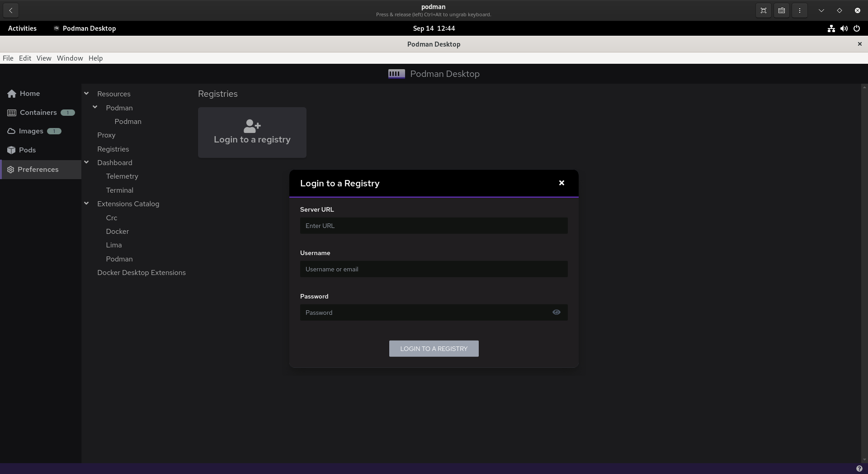Collapse the Resources section
This screenshot has width=868, height=474.
pos(86,93)
